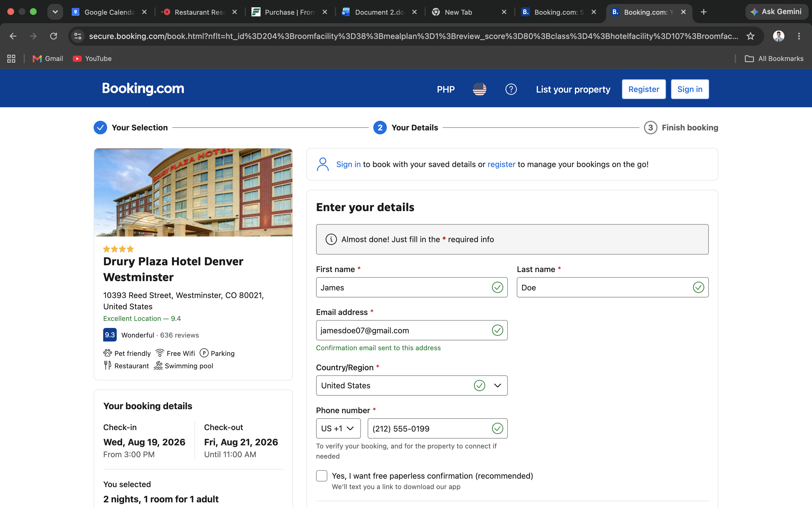
Task: Open the All Bookmarks folder
Action: click(774, 58)
